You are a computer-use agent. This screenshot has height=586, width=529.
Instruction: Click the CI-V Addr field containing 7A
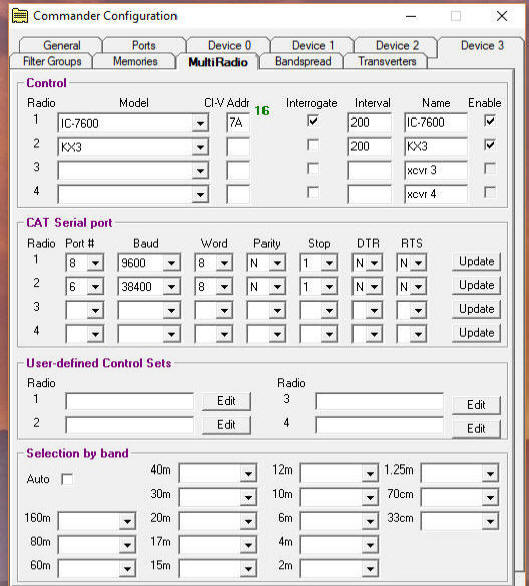tap(238, 123)
